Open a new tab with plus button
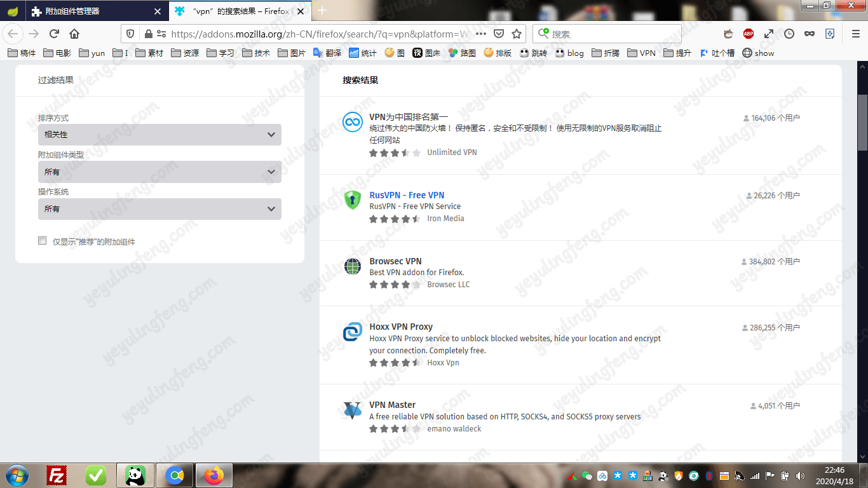Screen dimensions: 868x488 pos(322,10)
